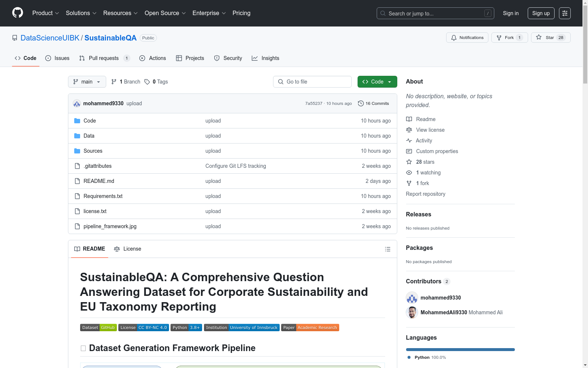Click the Python language progress bar
Screen dimensions: 588x368
[x=460, y=350]
